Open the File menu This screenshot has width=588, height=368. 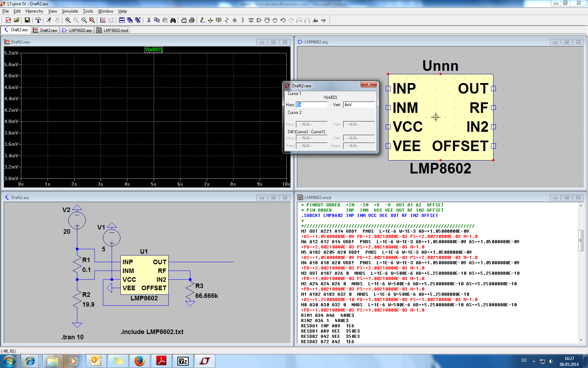click(6, 11)
